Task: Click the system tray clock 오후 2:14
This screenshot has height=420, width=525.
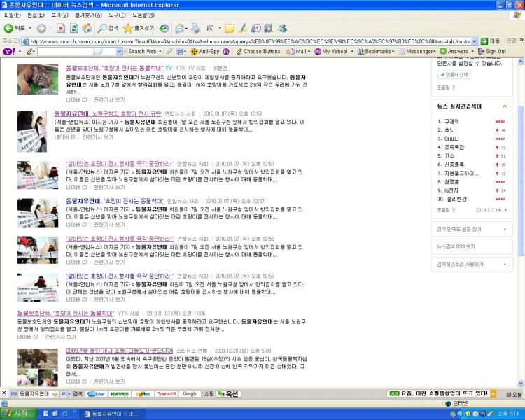Action: [x=508, y=414]
